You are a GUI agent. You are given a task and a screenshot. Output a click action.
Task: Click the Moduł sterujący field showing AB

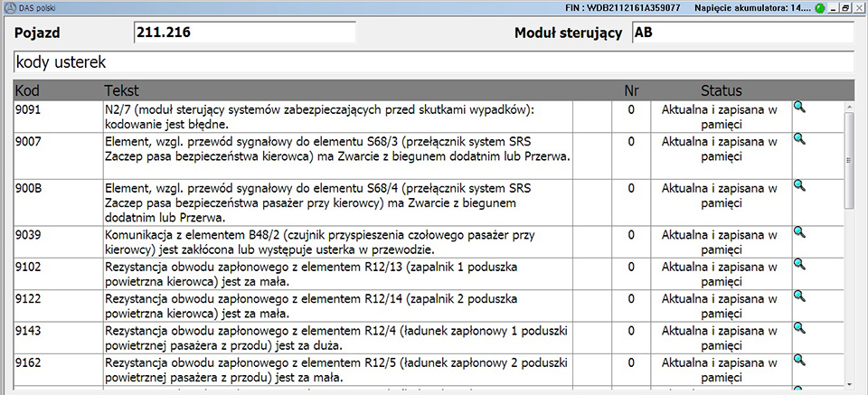pyautogui.click(x=742, y=33)
